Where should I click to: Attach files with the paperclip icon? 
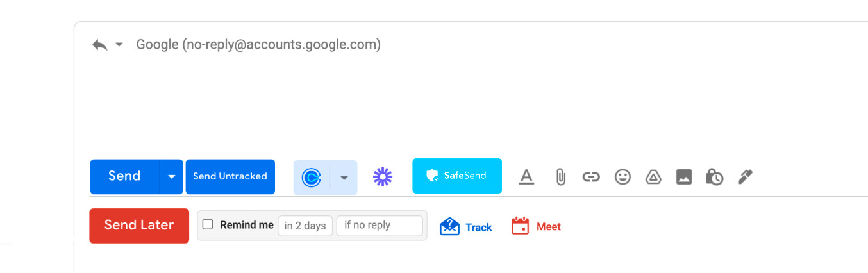560,177
